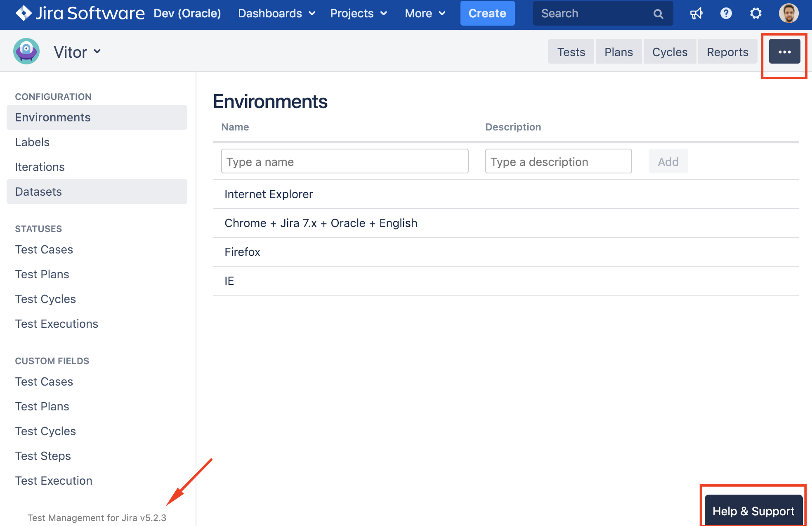The image size is (812, 526).
Task: Expand the Dashboards dropdown menu
Action: [x=276, y=14]
